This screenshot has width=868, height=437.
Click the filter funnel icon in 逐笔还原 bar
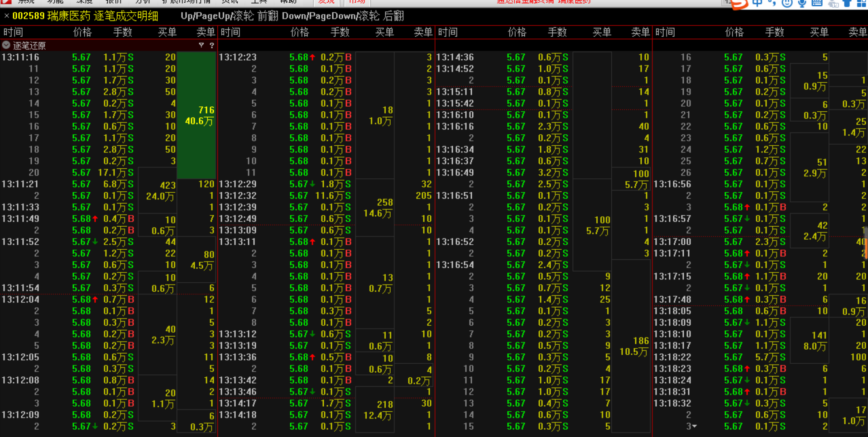point(201,45)
